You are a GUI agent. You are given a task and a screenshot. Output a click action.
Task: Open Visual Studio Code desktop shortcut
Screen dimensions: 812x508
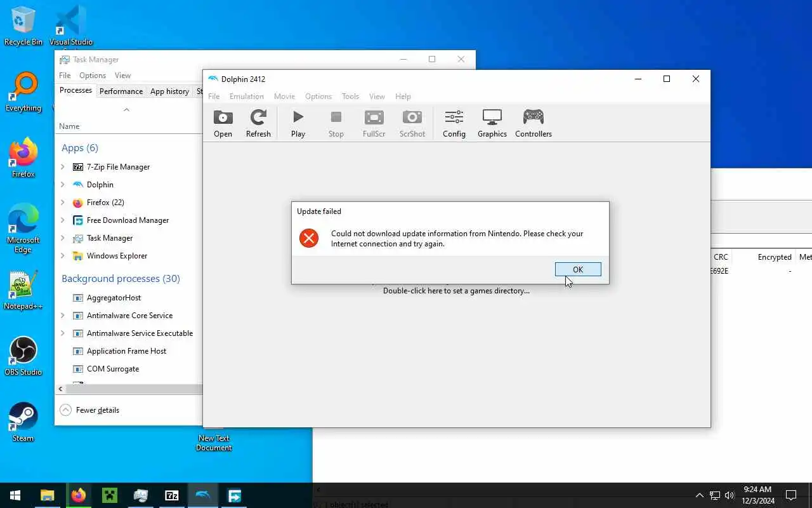[x=71, y=26]
